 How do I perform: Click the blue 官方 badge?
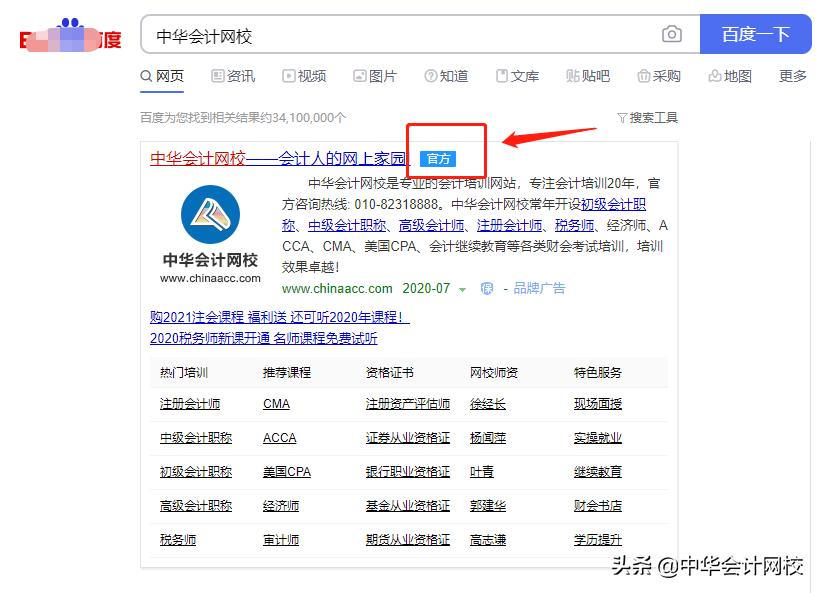click(438, 158)
